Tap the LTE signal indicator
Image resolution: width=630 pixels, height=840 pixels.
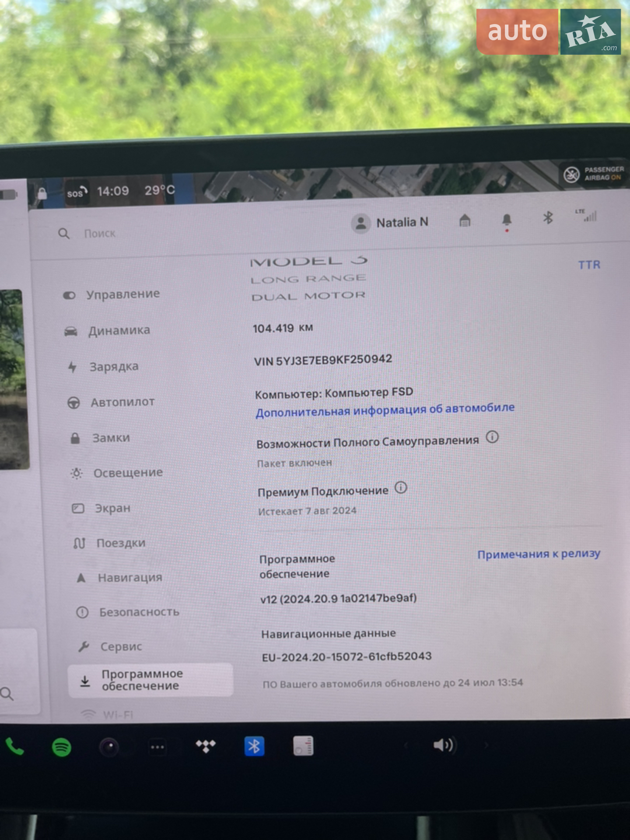[586, 215]
